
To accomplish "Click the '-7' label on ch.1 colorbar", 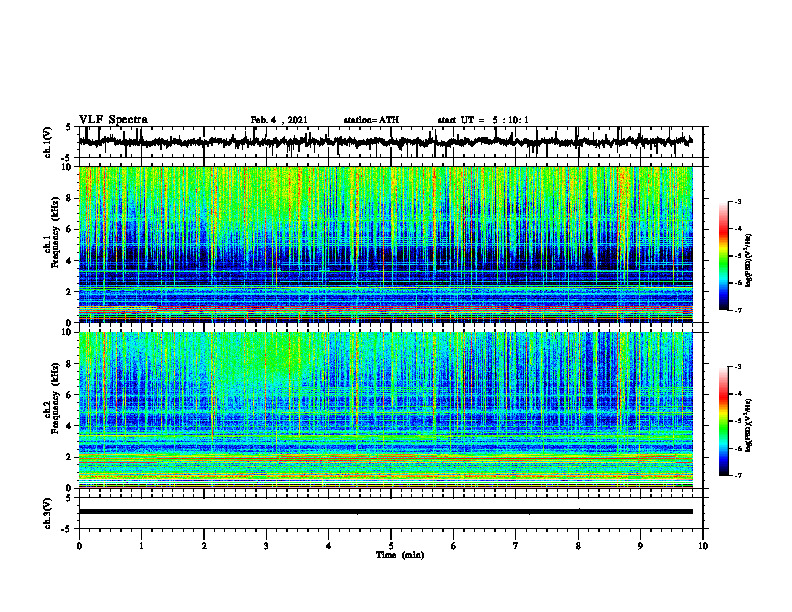I will point(737,310).
